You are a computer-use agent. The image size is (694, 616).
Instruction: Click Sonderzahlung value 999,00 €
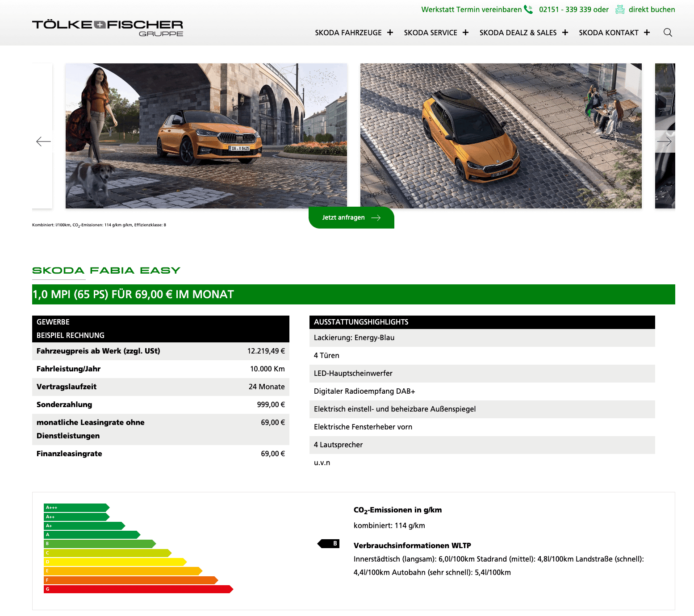click(x=271, y=404)
